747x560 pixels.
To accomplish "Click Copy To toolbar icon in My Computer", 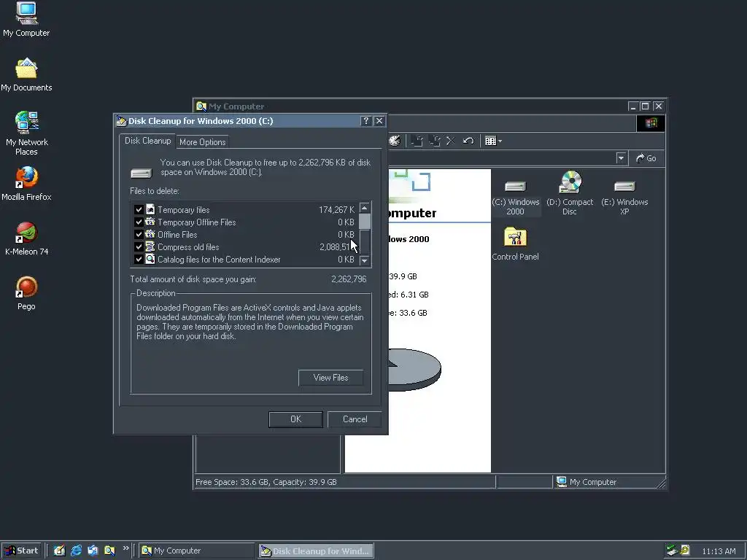I will 434,141.
